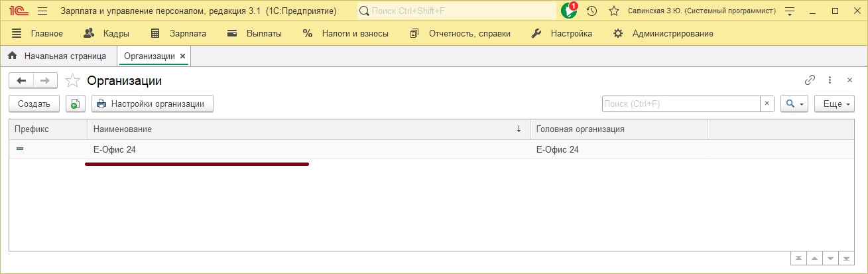The width and height of the screenshot is (868, 274).
Task: Open the Налоги и взносы section
Action: coord(345,33)
